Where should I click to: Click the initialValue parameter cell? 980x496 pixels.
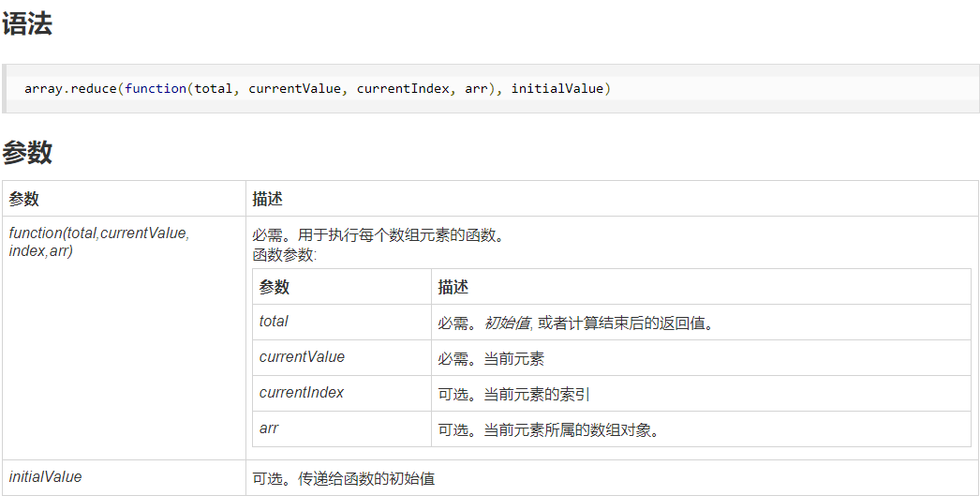click(x=124, y=478)
